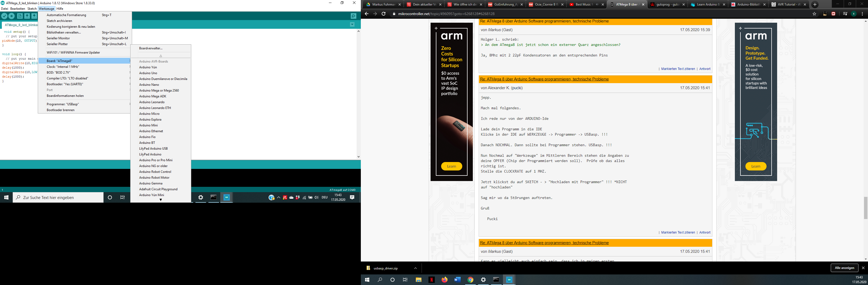Image resolution: width=868 pixels, height=285 pixels.
Task: Open Hilfe menu in Arduino
Action: pyautogui.click(x=60, y=9)
